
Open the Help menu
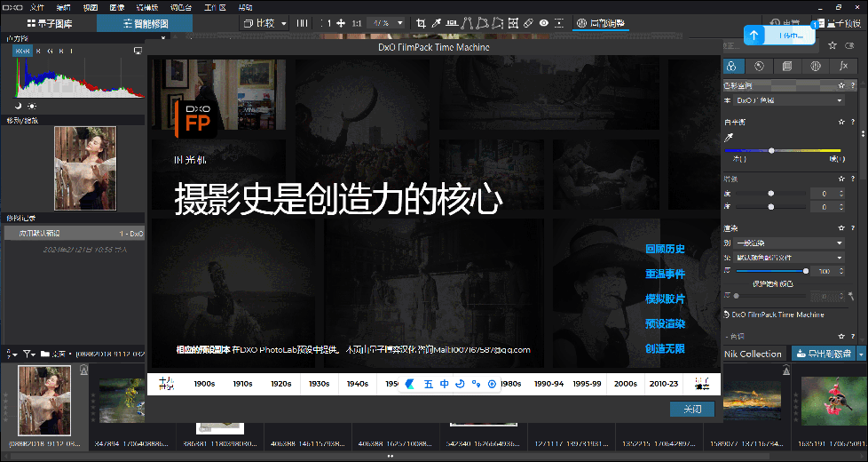(x=245, y=7)
